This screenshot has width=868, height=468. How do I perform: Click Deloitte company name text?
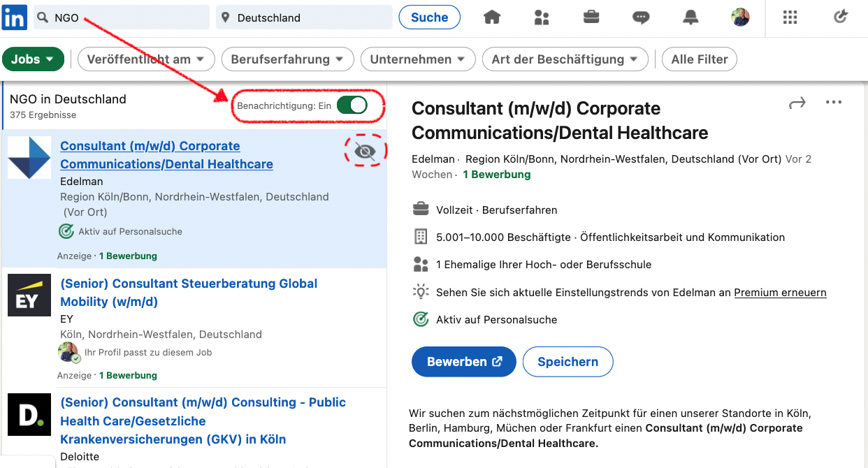click(80, 457)
